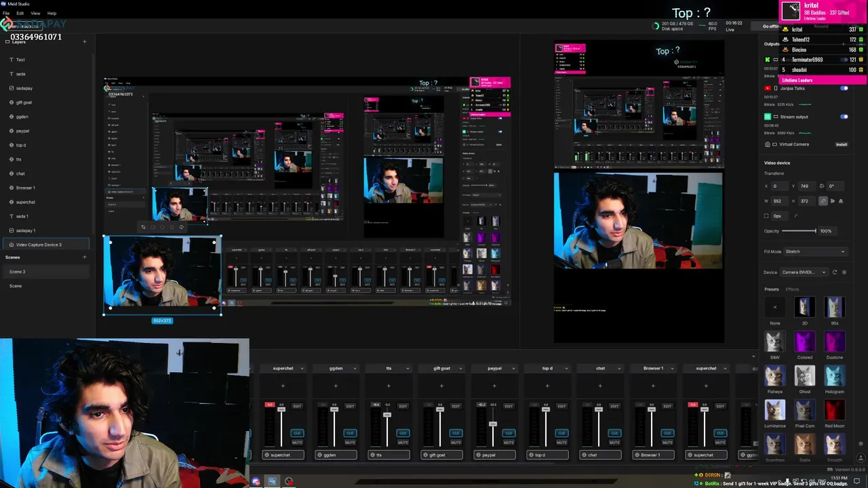Mute the ggden mixer channel
This screenshot has height=488, width=868.
tap(350, 442)
